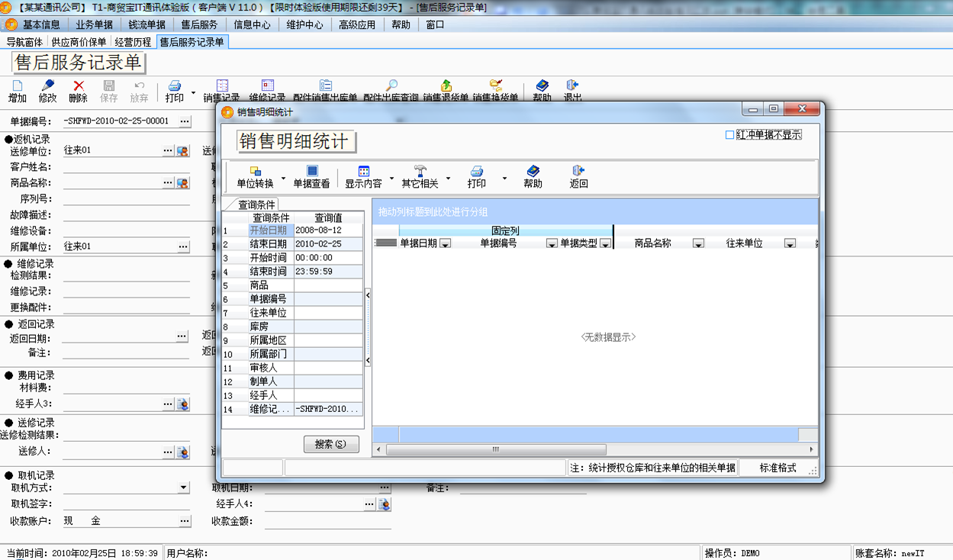Click contact lookup icon beside 送修单位
This screenshot has width=953, height=560.
click(x=182, y=151)
